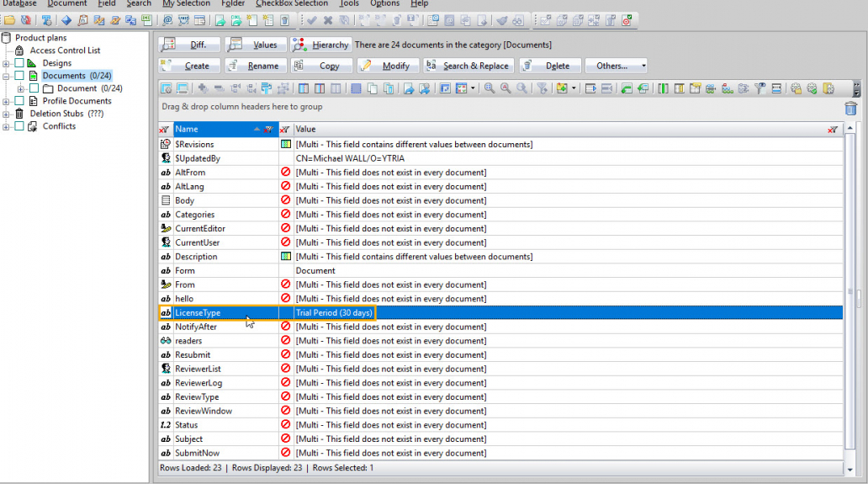Open the Database menu
The image size is (868, 484).
pyautogui.click(x=19, y=3)
